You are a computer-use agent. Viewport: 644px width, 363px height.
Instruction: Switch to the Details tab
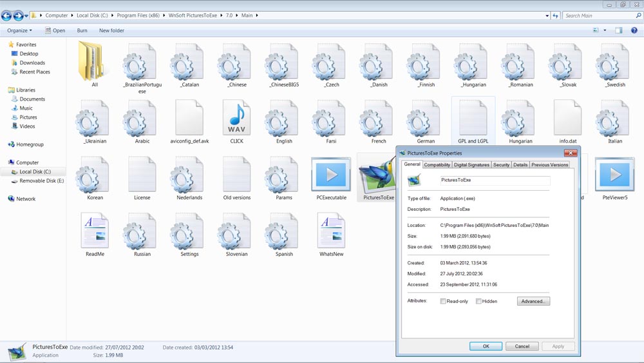pos(520,165)
